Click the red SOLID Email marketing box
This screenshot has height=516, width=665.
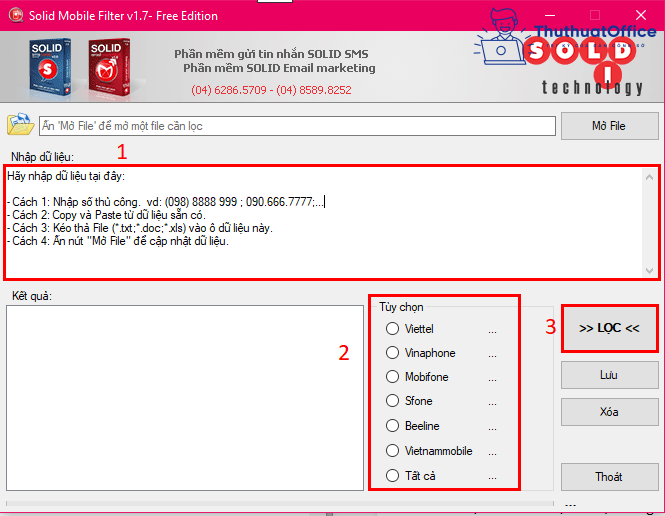pyautogui.click(x=112, y=67)
